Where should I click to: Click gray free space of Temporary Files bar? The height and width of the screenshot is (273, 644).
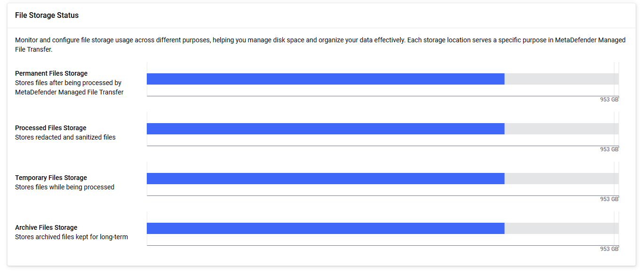pos(560,179)
